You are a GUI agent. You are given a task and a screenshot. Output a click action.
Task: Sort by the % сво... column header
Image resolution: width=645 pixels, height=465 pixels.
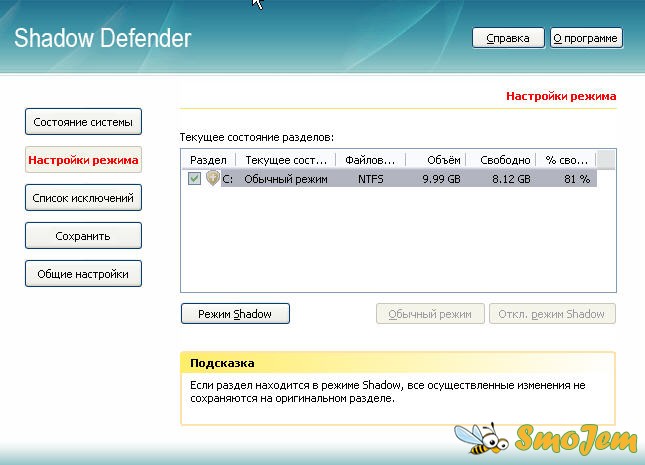[566, 160]
